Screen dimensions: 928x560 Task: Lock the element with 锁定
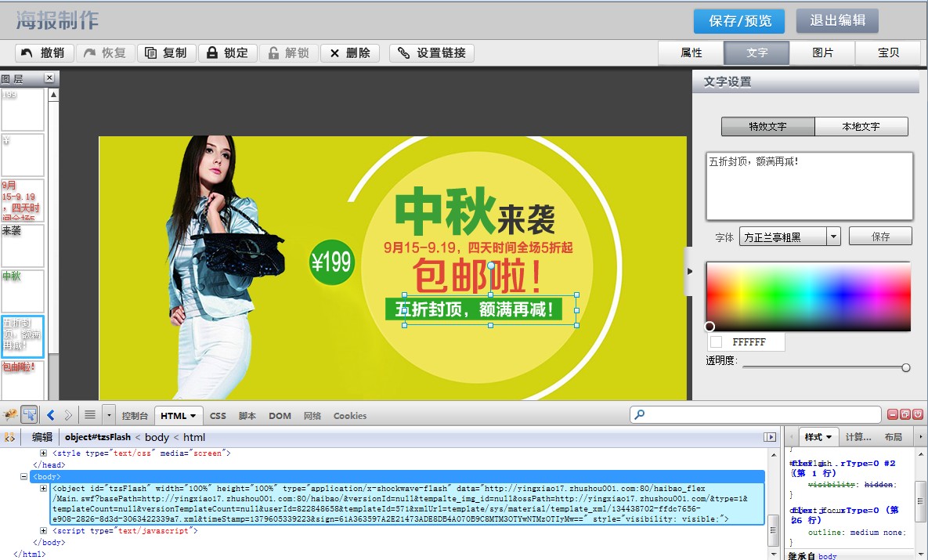[x=227, y=52]
